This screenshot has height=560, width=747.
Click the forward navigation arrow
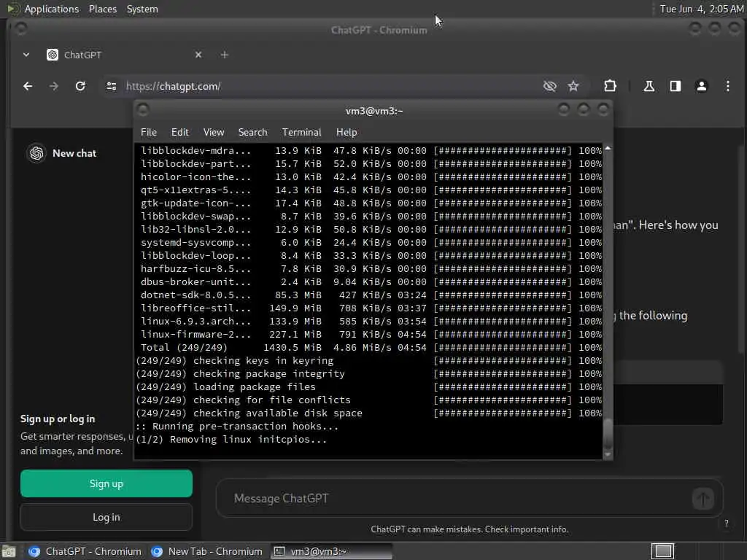coord(53,86)
